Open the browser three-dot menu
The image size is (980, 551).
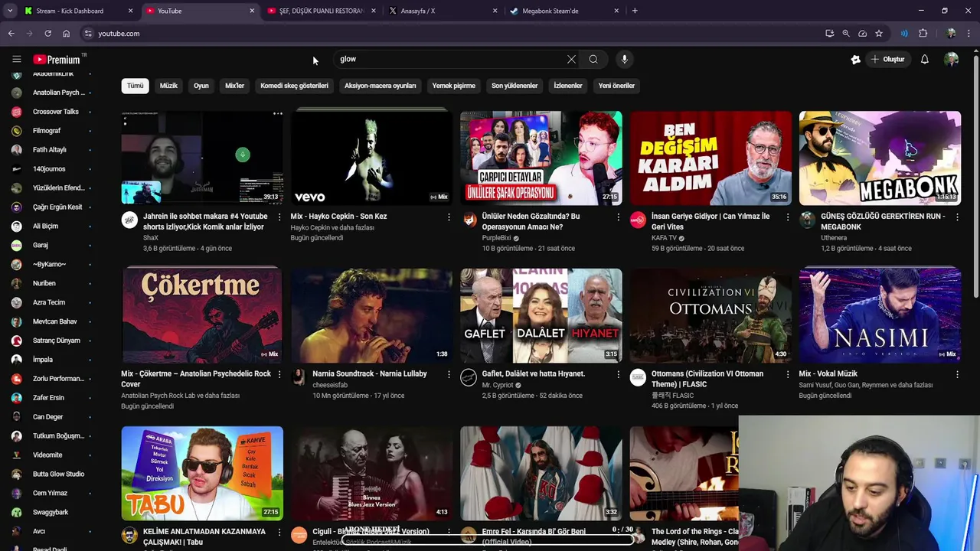pyautogui.click(x=969, y=34)
